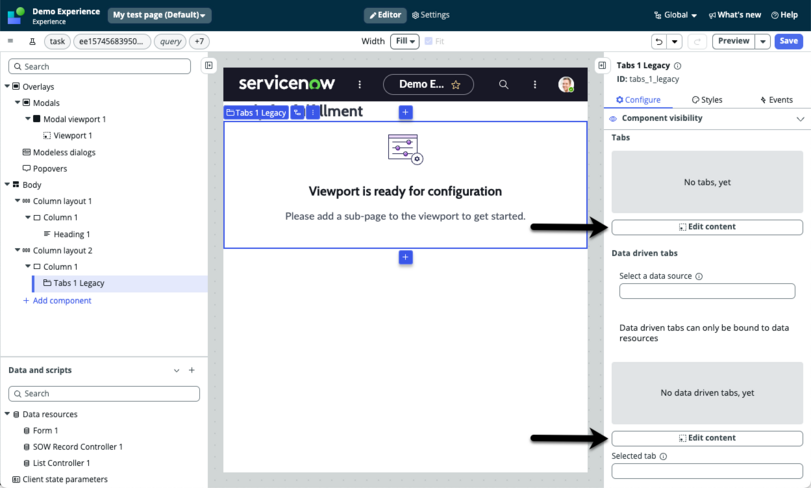Viewport: 811px width, 488px height.
Task: Open kebab menu next to servicenow logo
Action: tap(359, 84)
